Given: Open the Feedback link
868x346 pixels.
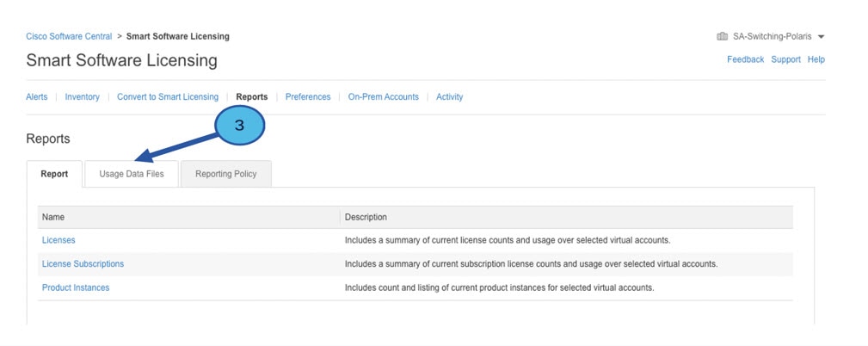Looking at the screenshot, I should coord(745,59).
